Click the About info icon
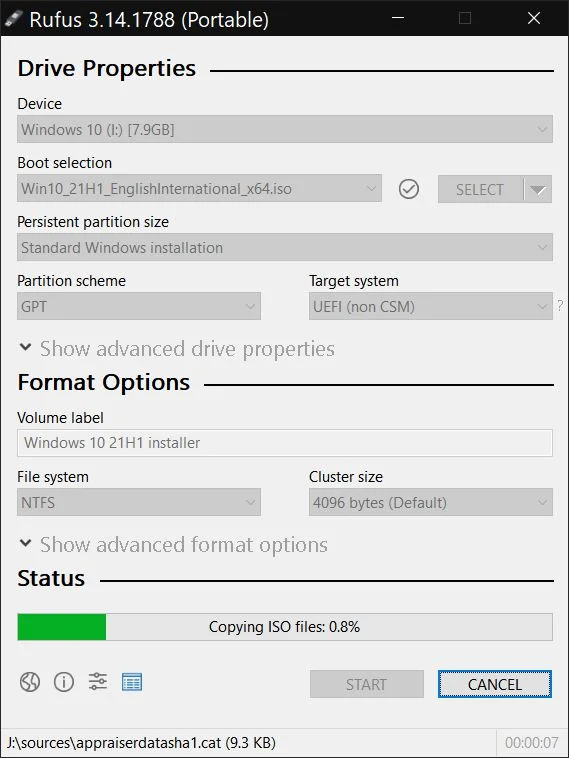569x758 pixels. [x=64, y=682]
